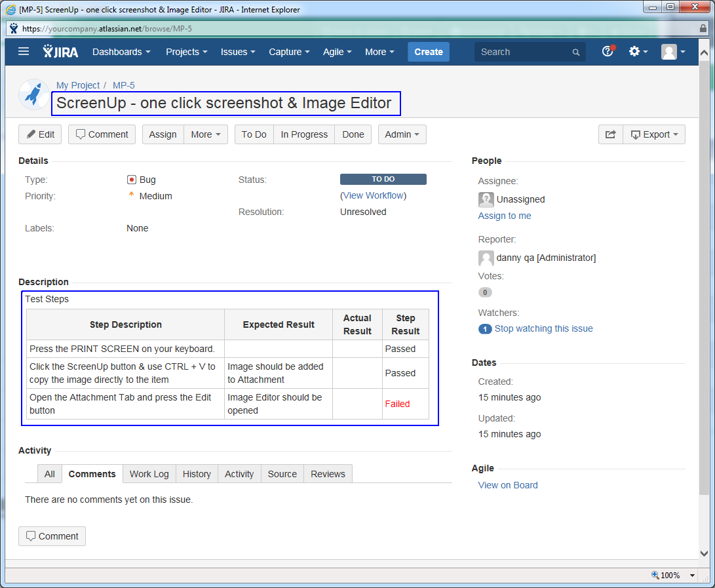Image resolution: width=715 pixels, height=588 pixels.
Task: Click the Created date 15 minutes ago
Action: (509, 397)
